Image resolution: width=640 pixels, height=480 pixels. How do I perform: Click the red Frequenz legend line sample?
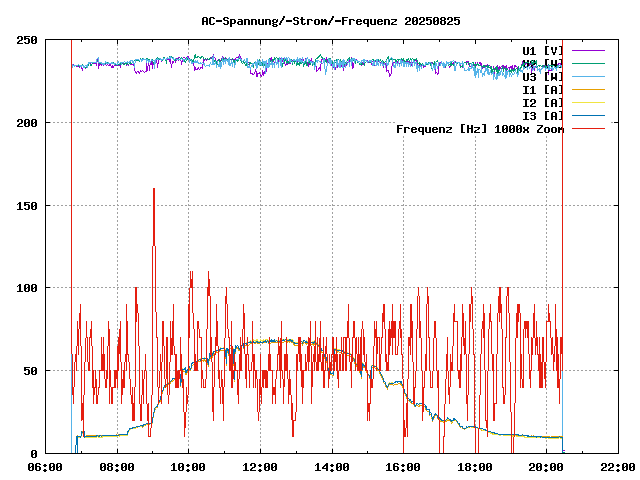[587, 128]
